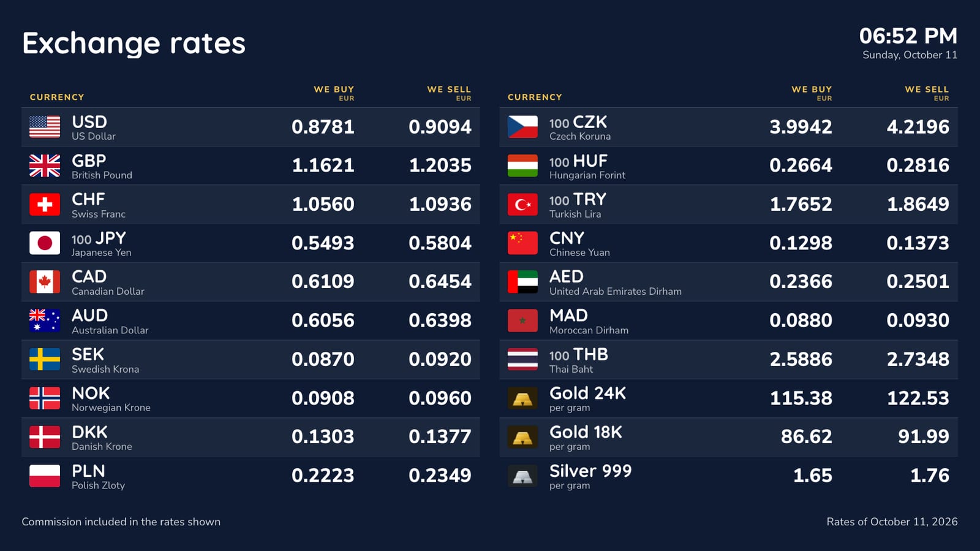Select the Japanese flag icon
This screenshot has width=980, height=551.
point(45,243)
